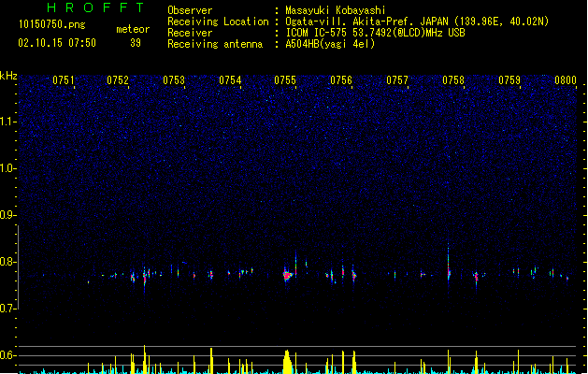Click the Ogata-vill. Akita-Pref. JAPAN location text
The width and height of the screenshot is (588, 374).
417,22
